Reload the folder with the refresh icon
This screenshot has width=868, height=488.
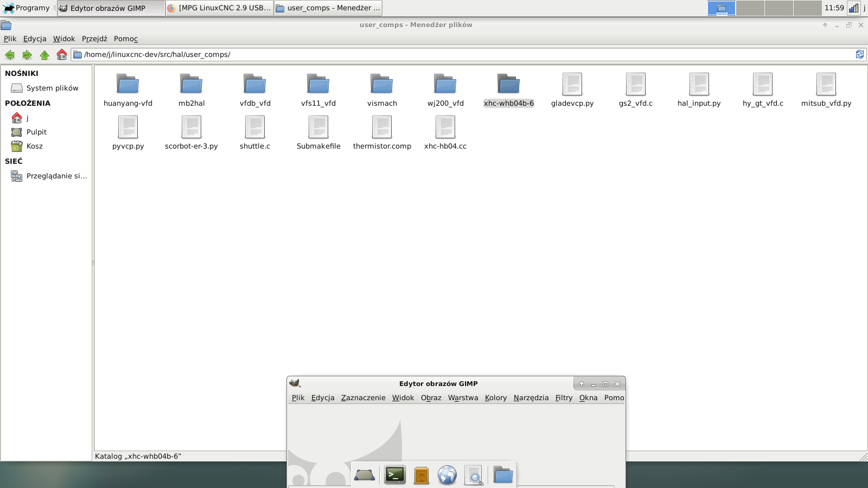859,54
